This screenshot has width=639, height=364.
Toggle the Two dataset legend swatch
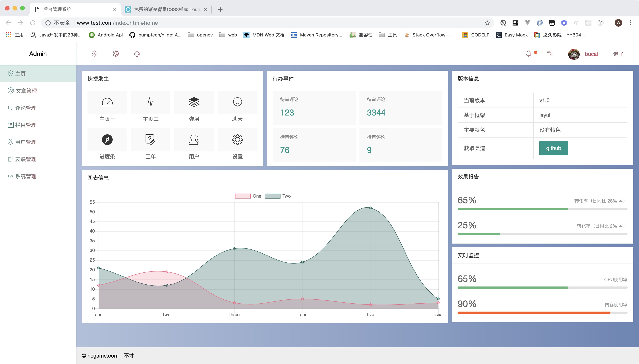pyautogui.click(x=273, y=196)
